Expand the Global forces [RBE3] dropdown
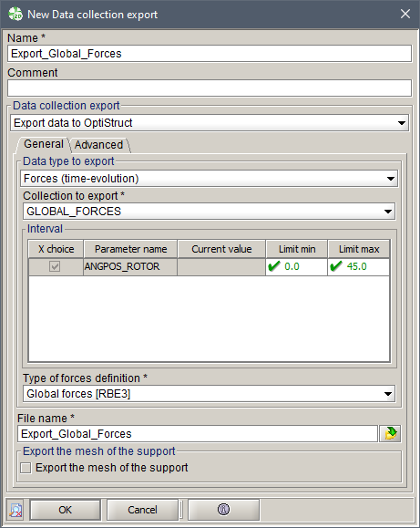 pyautogui.click(x=209, y=394)
